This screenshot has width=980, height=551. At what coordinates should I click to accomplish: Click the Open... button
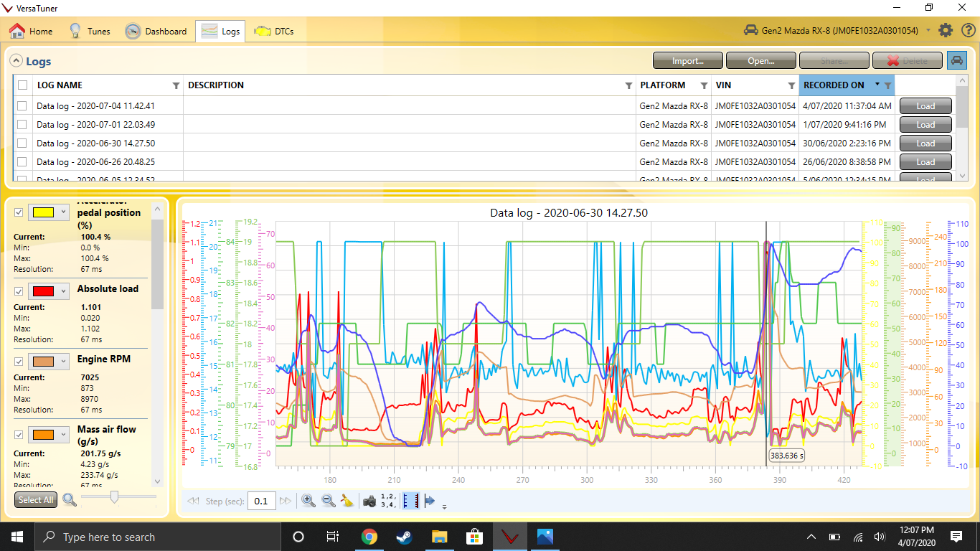761,61
